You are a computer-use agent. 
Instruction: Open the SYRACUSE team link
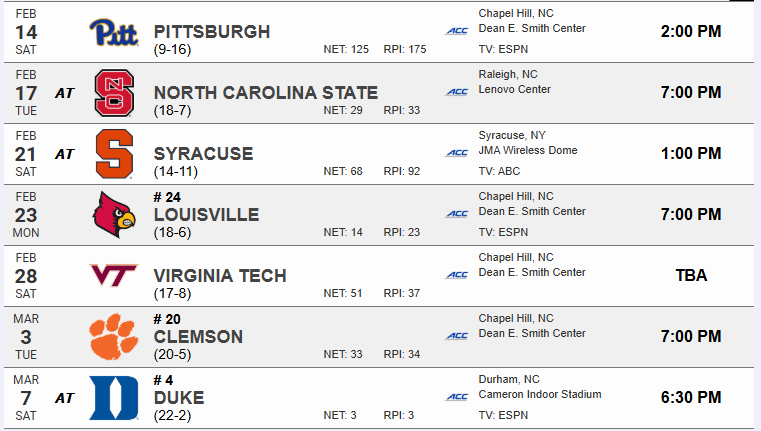[204, 154]
